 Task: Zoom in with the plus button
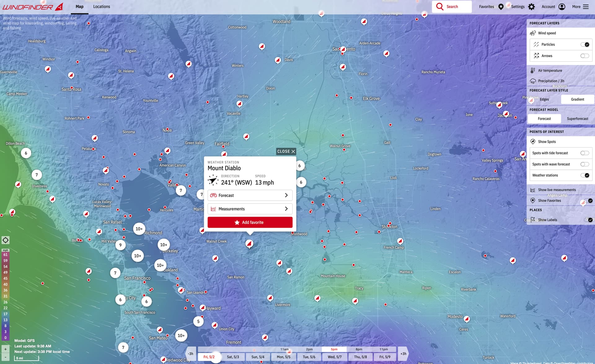click(5, 349)
